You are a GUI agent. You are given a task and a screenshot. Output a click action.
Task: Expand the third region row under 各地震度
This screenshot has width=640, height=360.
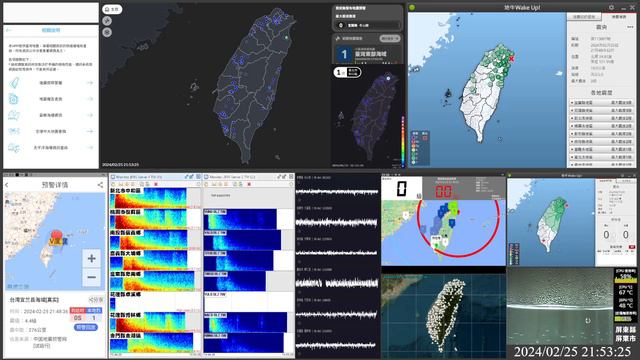tap(602, 118)
